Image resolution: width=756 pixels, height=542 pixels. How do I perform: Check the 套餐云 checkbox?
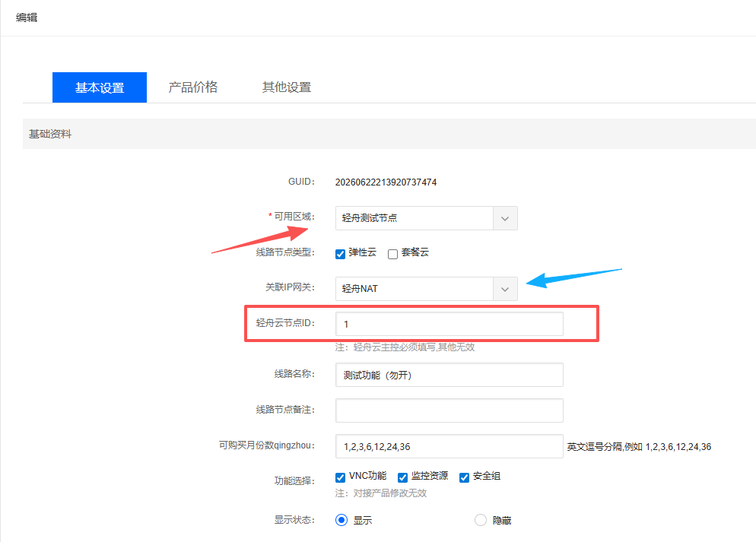[393, 254]
